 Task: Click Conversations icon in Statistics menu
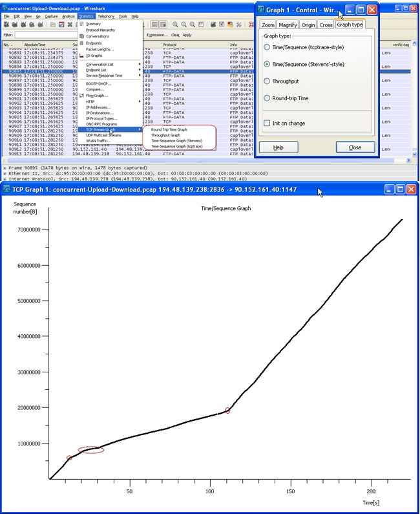[81, 36]
